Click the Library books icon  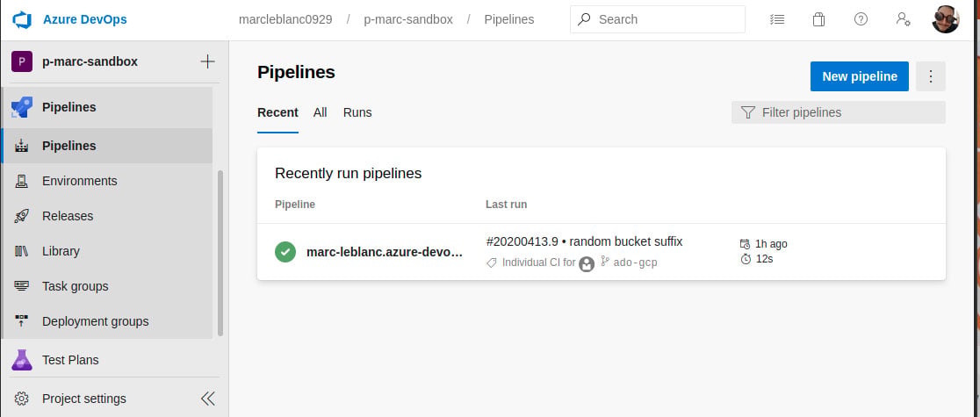[22, 251]
